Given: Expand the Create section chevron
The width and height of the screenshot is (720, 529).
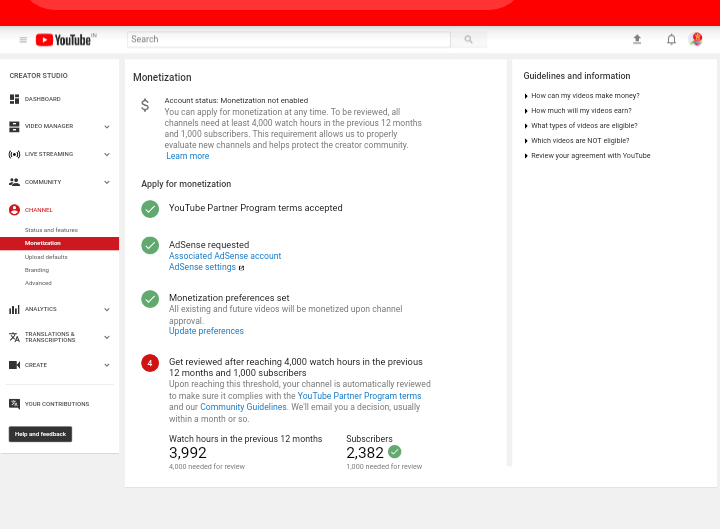Looking at the screenshot, I should tap(107, 365).
